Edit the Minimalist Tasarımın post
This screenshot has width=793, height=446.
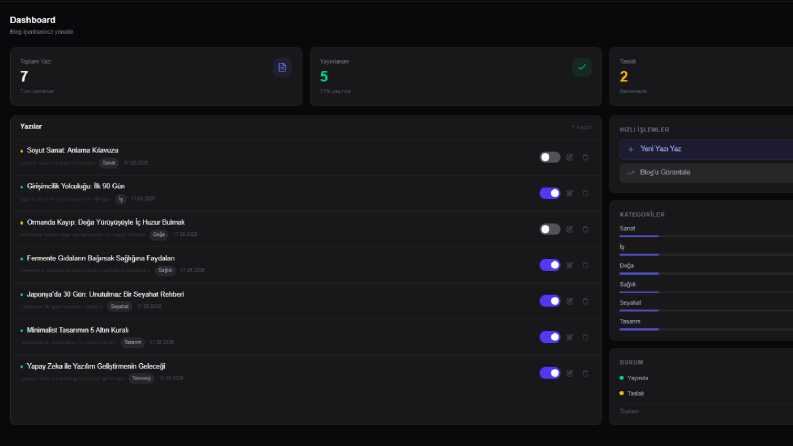[x=569, y=337]
